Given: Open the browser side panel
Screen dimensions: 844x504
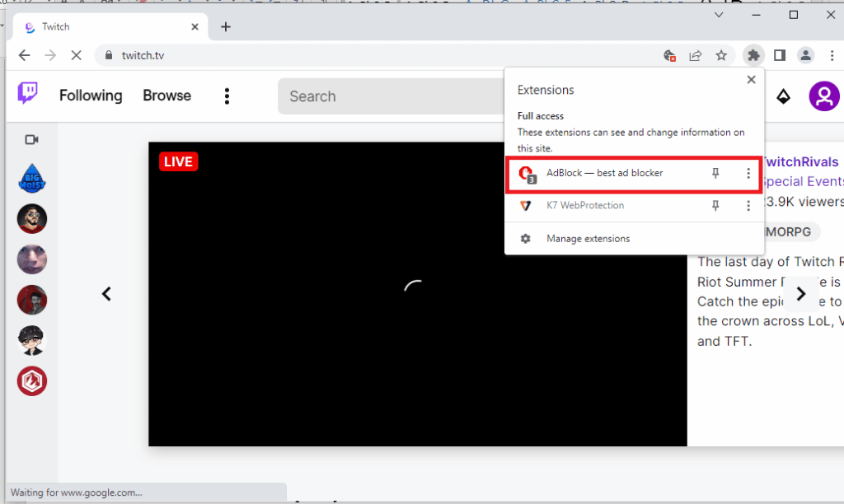Looking at the screenshot, I should coord(780,55).
